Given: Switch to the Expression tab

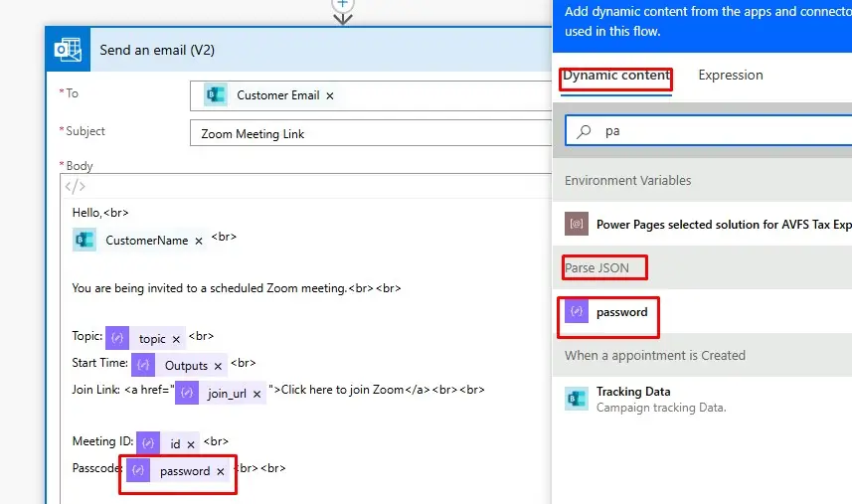Looking at the screenshot, I should [x=731, y=76].
